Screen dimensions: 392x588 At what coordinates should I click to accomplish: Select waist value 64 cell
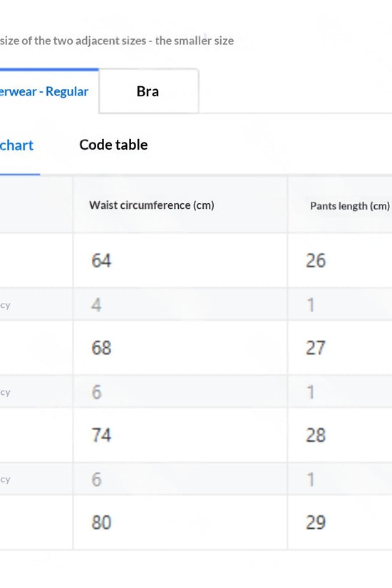180,260
